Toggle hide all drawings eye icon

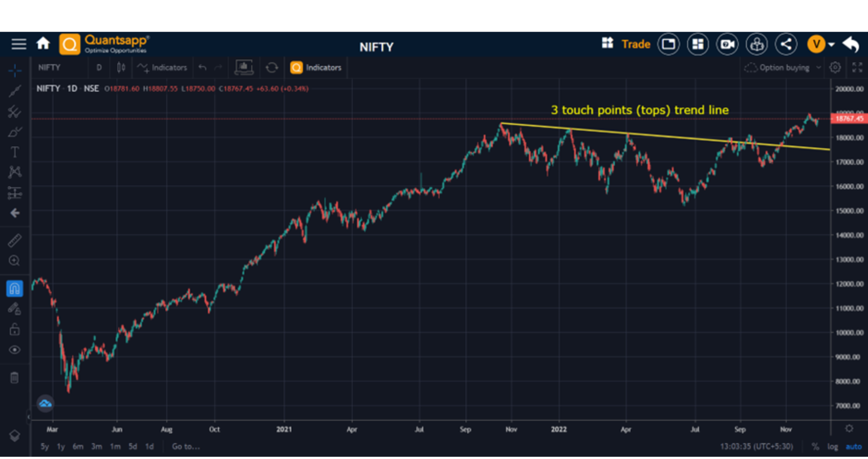tap(14, 350)
